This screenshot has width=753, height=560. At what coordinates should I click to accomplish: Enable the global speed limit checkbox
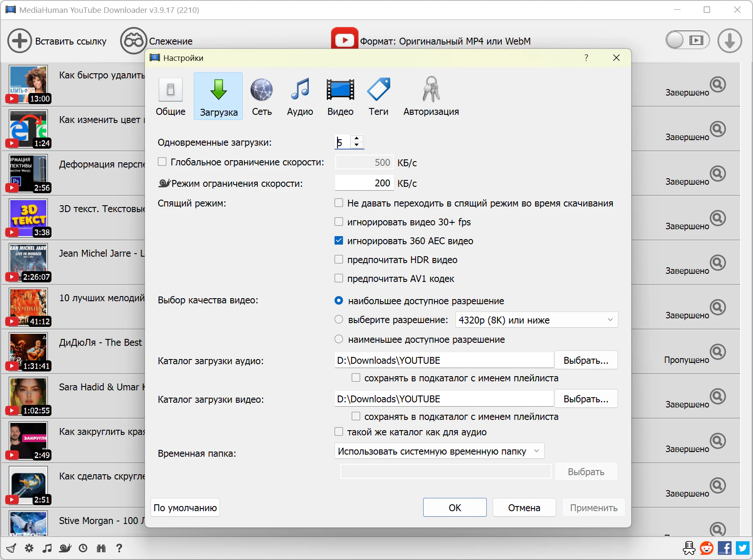[x=162, y=162]
